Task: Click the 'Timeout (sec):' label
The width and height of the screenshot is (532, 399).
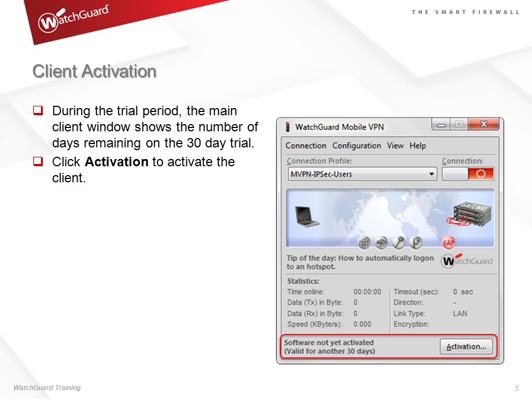Action: (416, 292)
